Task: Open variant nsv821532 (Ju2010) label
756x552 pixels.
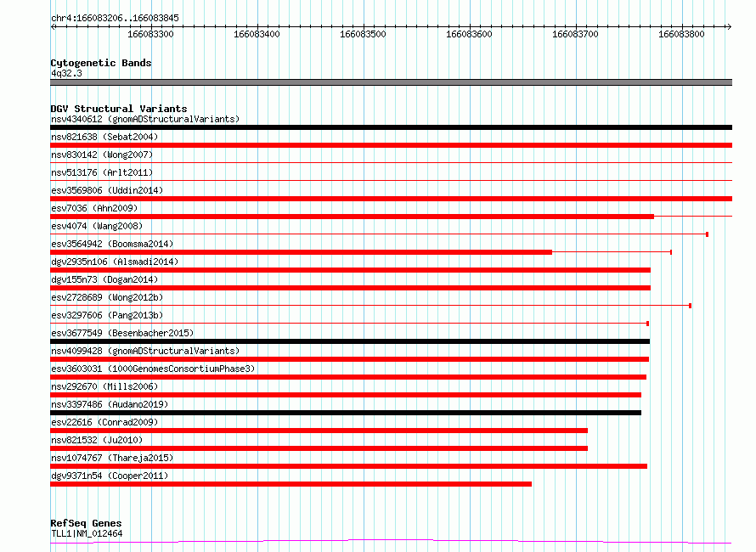Action: pyautogui.click(x=97, y=440)
